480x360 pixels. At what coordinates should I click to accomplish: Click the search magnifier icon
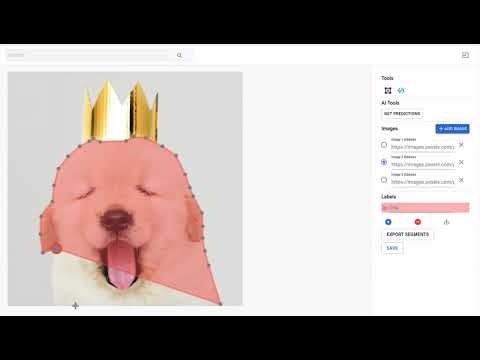179,55
